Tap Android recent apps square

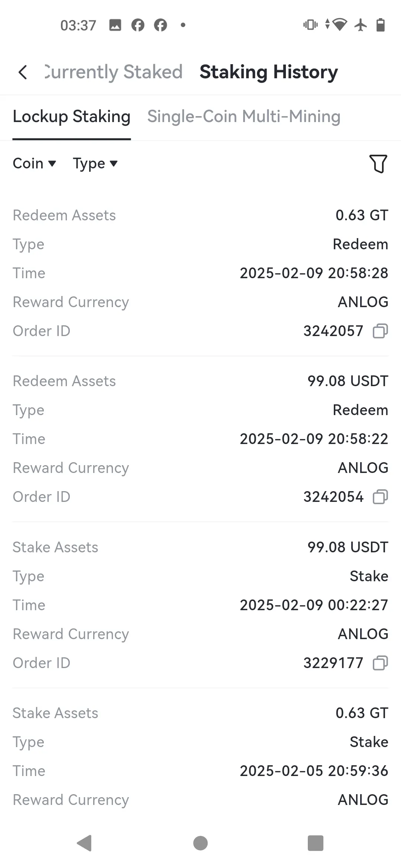pyautogui.click(x=316, y=843)
